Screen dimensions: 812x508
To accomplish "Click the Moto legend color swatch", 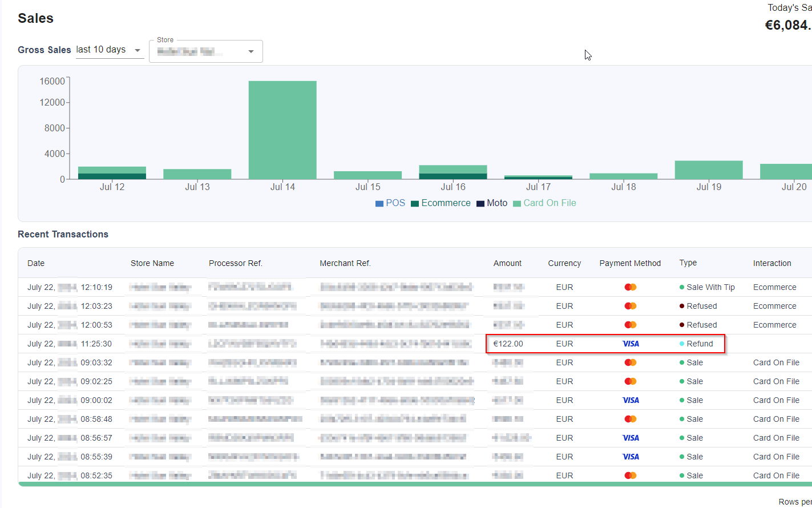I will click(x=480, y=203).
